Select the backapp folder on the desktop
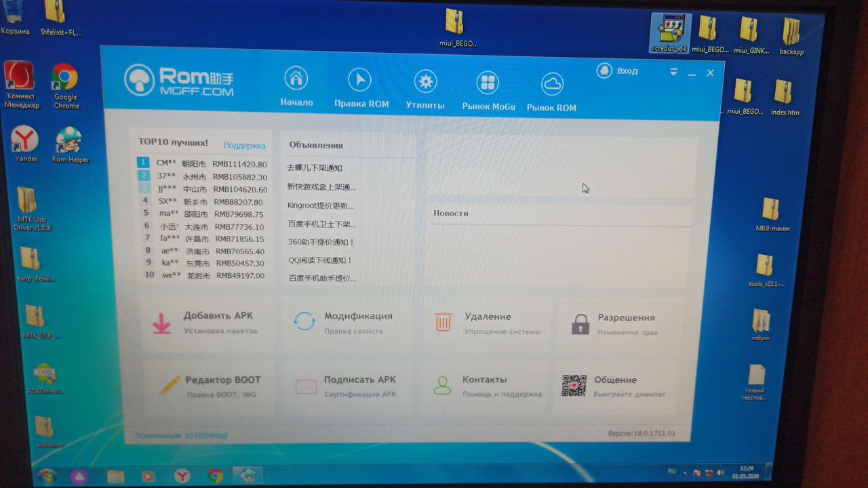Image resolution: width=868 pixels, height=488 pixels. click(x=791, y=37)
